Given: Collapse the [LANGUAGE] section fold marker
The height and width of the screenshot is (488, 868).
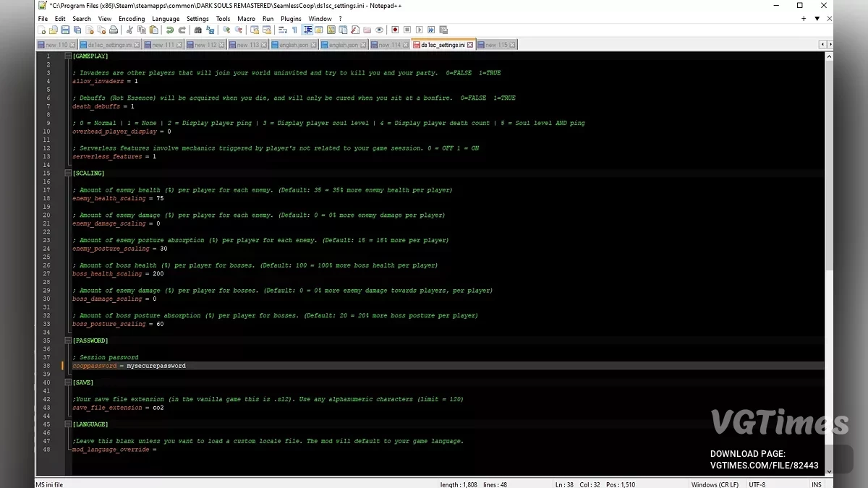Looking at the screenshot, I should pos(69,424).
